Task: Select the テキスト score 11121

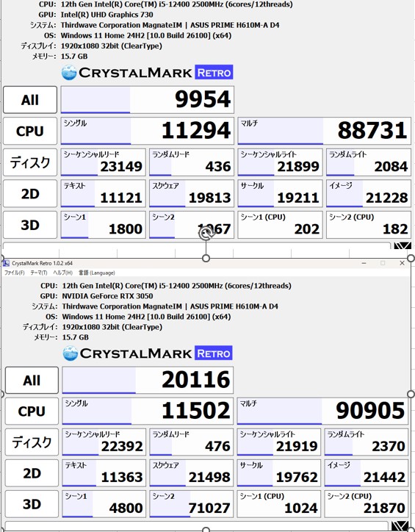Action: (x=103, y=193)
